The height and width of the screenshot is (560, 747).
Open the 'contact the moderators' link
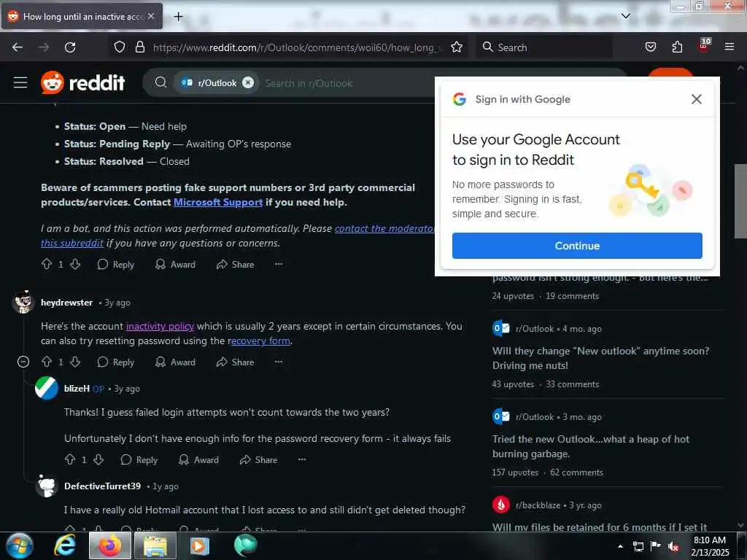pos(385,228)
